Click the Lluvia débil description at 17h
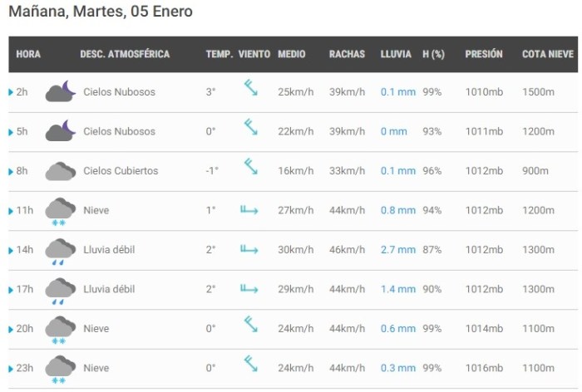Image resolution: width=582 pixels, height=392 pixels. [x=109, y=289]
